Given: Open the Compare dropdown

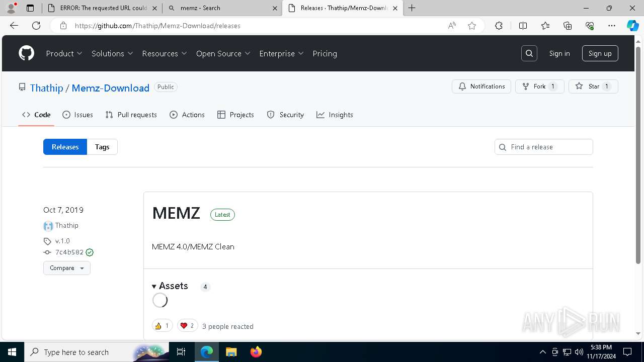Looking at the screenshot, I should point(67,268).
